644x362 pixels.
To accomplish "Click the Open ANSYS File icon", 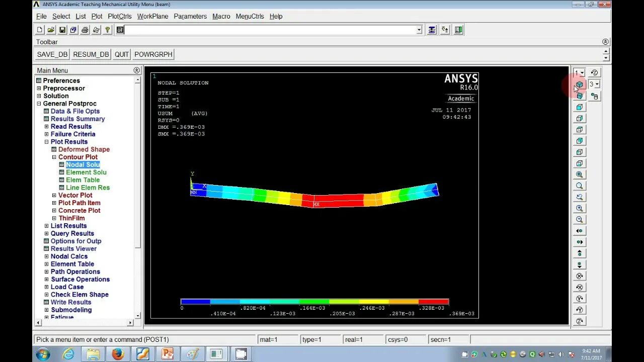I will click(51, 30).
